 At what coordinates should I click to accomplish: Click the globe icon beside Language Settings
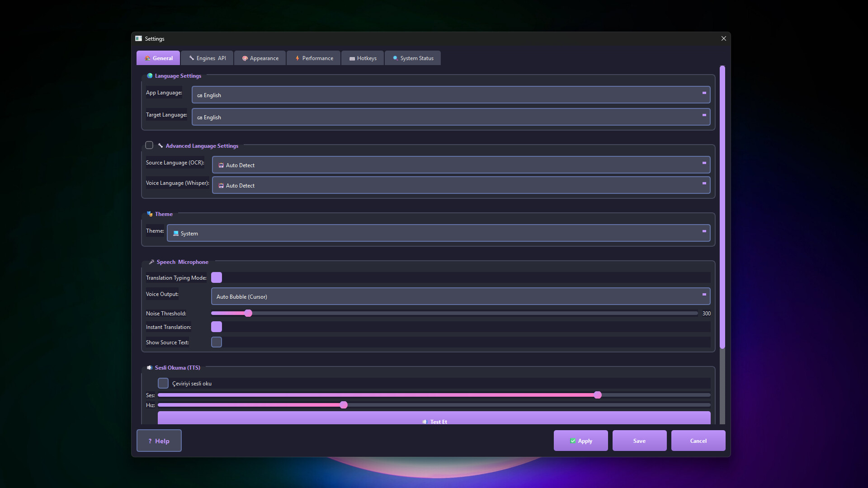coord(150,76)
